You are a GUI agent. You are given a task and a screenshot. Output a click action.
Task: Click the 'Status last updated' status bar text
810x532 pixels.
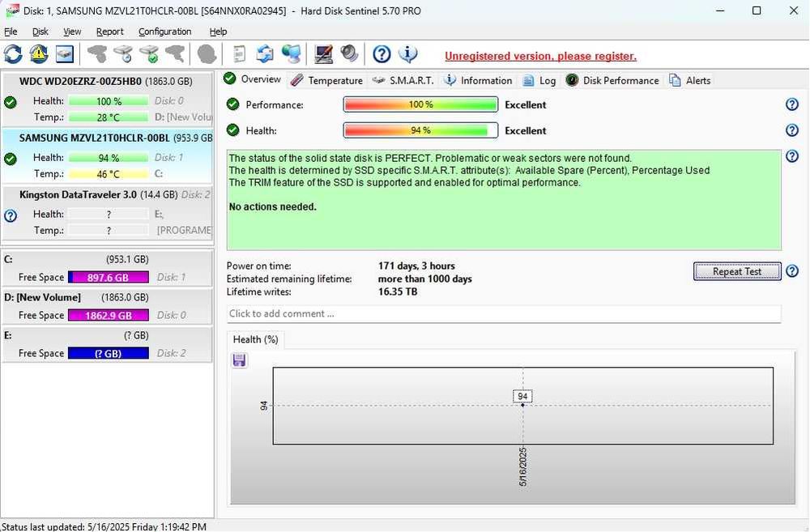104,527
